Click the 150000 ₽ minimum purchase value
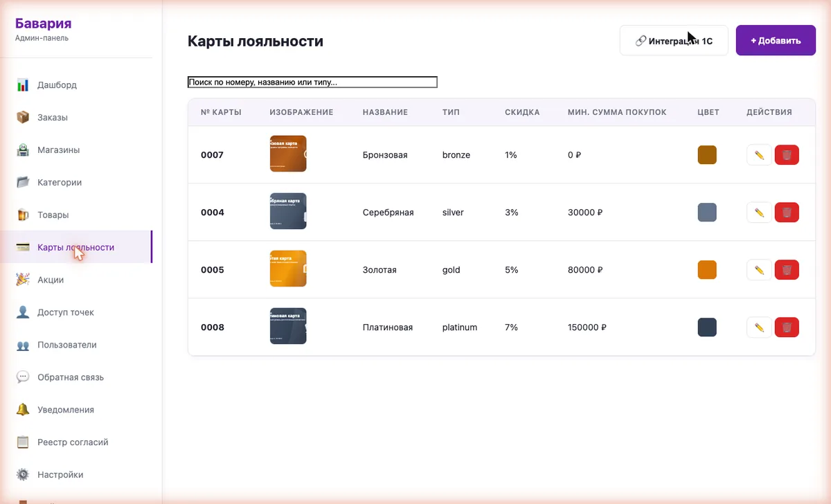Image resolution: width=831 pixels, height=504 pixels. click(x=587, y=327)
